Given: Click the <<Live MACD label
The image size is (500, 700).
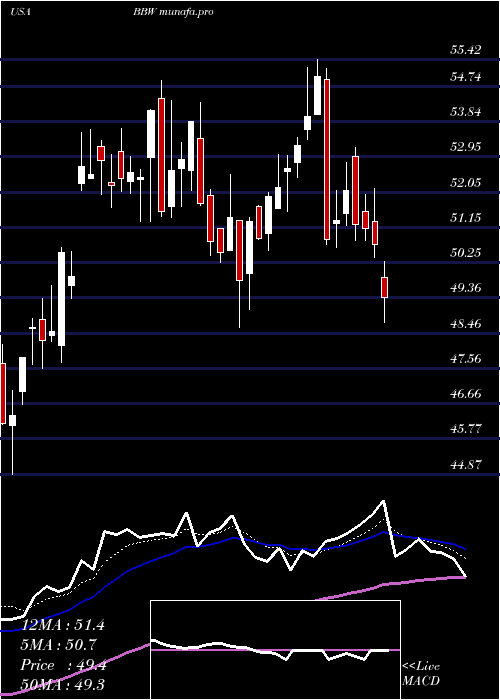Looking at the screenshot, I should tap(421, 673).
